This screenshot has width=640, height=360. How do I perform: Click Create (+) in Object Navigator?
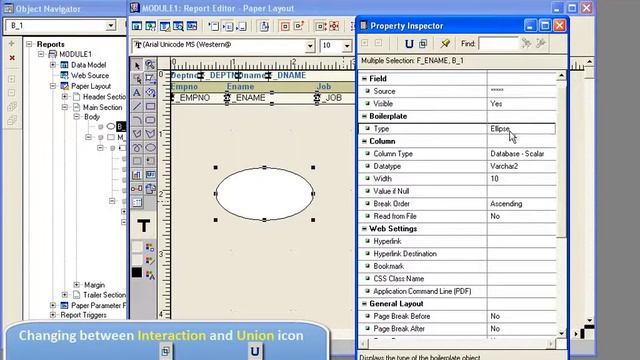[12, 43]
